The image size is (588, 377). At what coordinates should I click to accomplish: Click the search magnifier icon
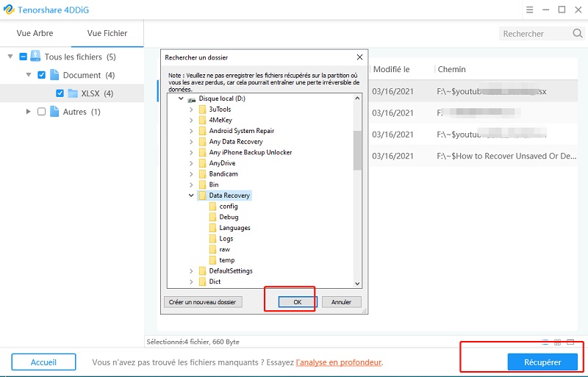tap(578, 33)
